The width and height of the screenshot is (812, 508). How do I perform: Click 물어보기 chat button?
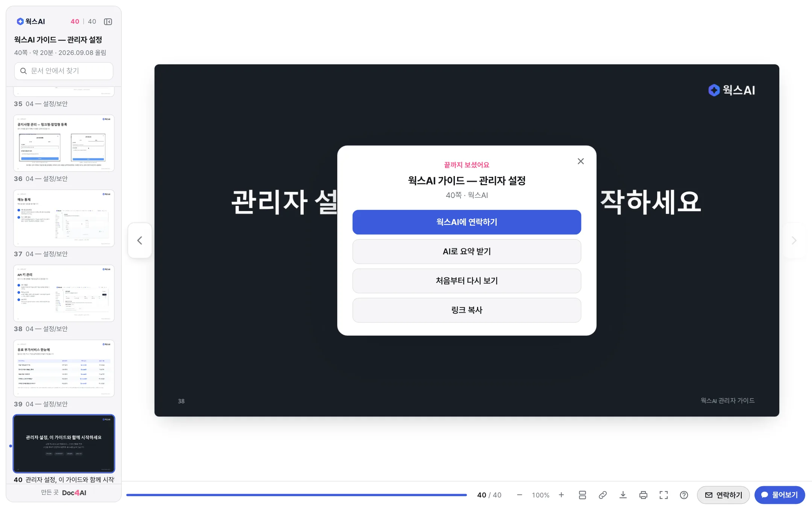click(780, 495)
